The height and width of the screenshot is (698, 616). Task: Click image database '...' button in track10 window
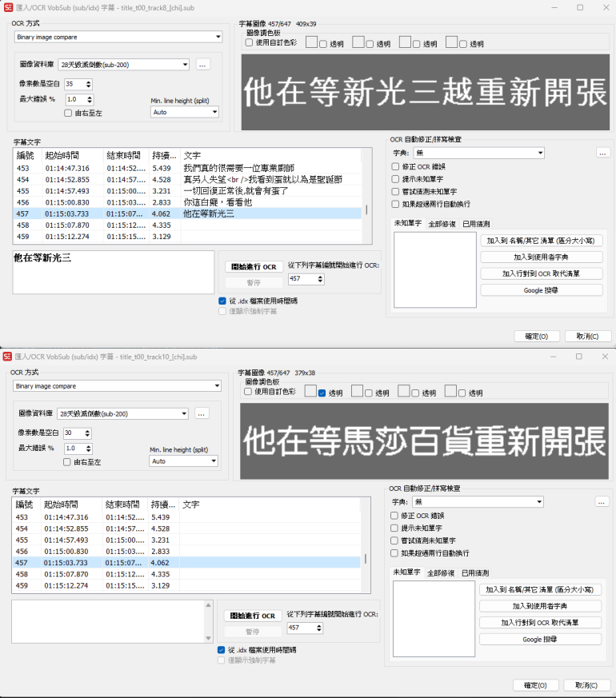[x=202, y=413]
